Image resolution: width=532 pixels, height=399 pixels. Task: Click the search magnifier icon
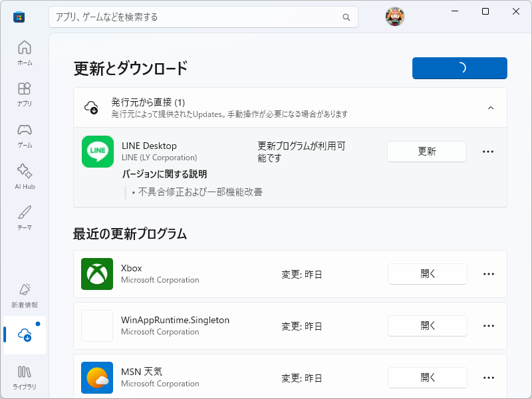pos(346,17)
